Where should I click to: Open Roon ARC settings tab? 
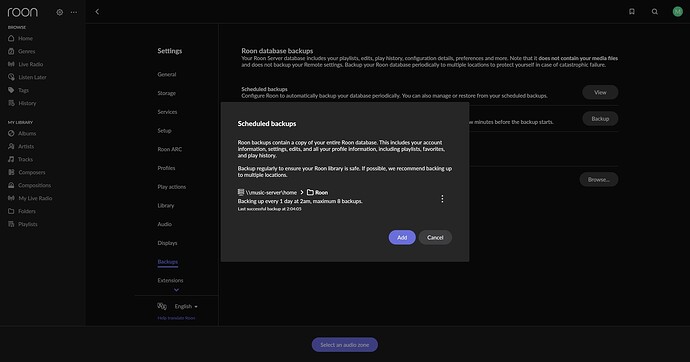[170, 149]
